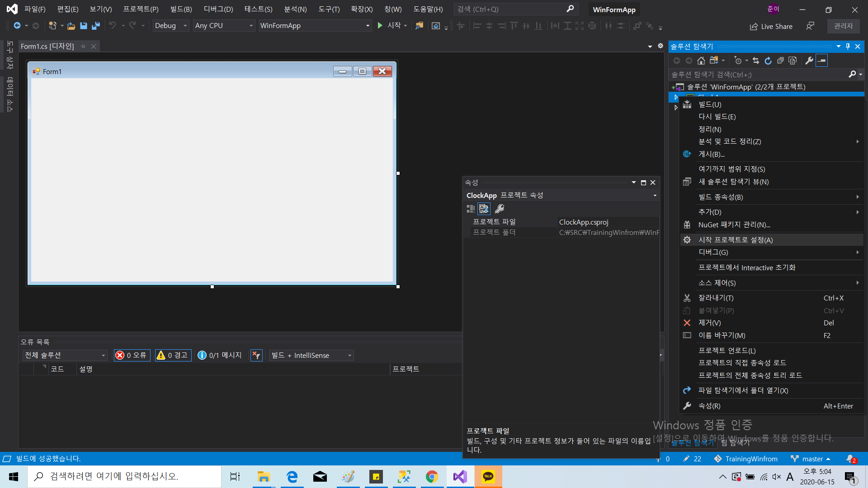Open Visual Studio from the taskbar
868x488 pixels.
pos(460,477)
